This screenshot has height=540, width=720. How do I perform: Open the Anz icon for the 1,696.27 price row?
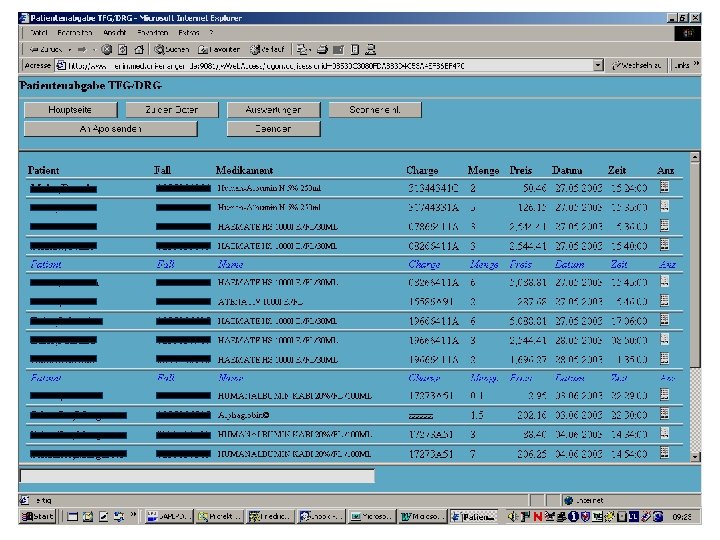[x=664, y=358]
